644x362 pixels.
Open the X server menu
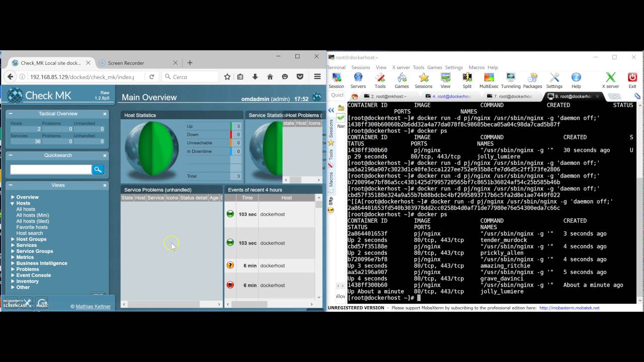coord(401,67)
